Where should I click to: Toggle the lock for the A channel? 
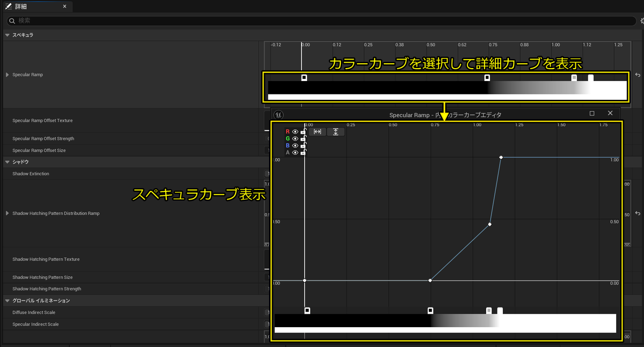point(303,152)
